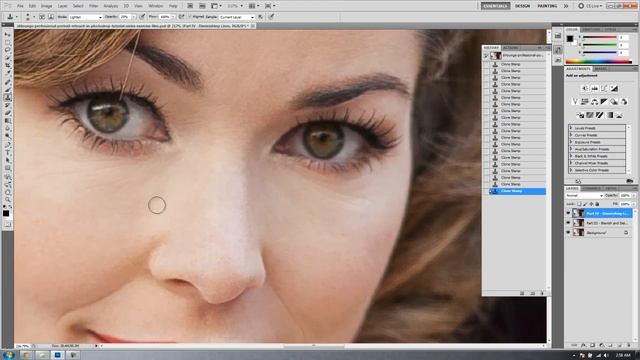This screenshot has width=640, height=360.
Task: Open the Sample dropdown showing Current Layer
Action: tap(237, 17)
